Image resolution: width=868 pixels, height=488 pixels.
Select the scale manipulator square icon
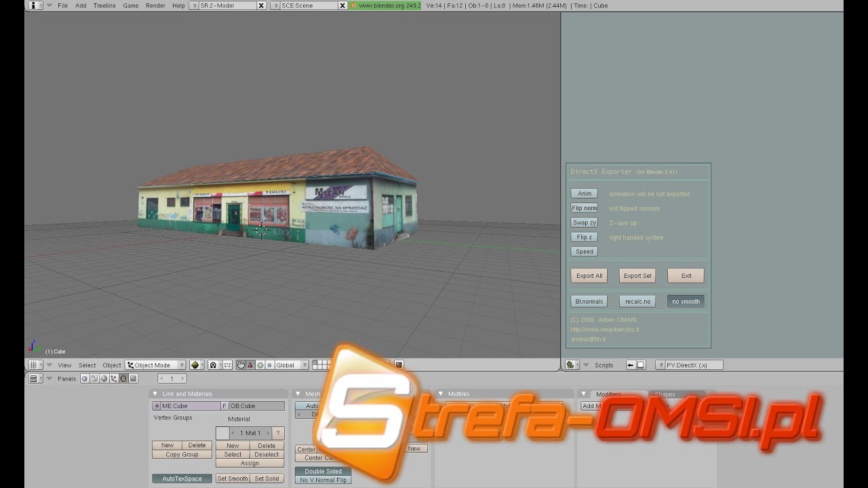(x=269, y=365)
